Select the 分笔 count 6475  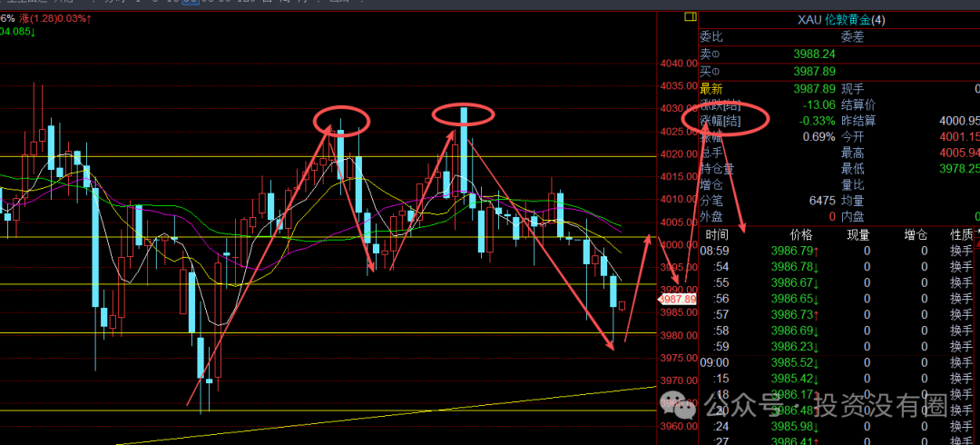coord(821,201)
